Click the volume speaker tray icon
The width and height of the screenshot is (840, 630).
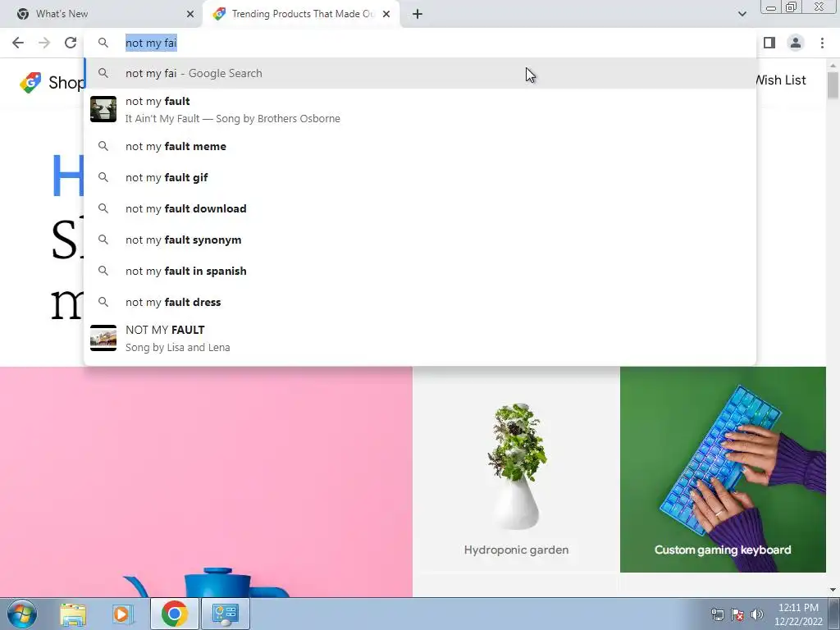(x=757, y=614)
